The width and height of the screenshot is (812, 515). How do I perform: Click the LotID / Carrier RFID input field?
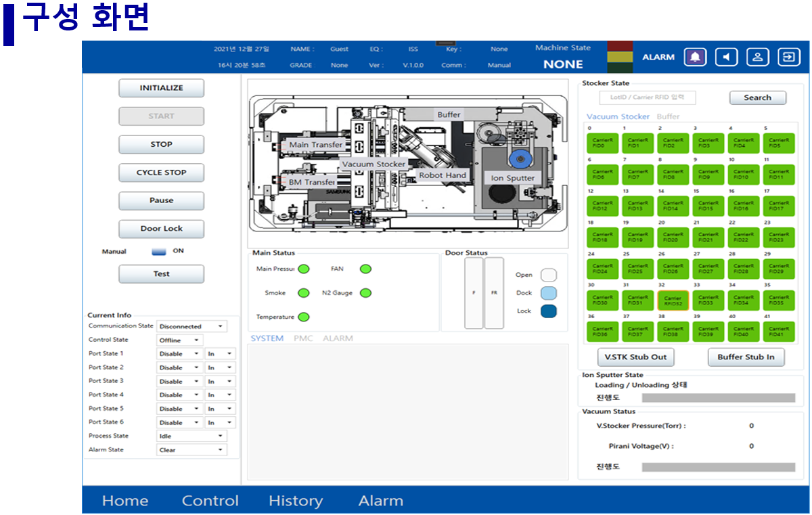(x=648, y=97)
